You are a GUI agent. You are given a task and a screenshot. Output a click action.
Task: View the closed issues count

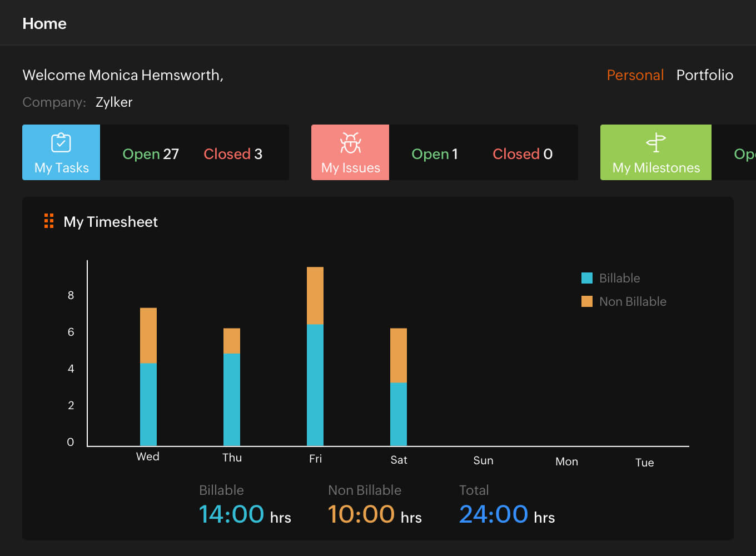pos(523,154)
